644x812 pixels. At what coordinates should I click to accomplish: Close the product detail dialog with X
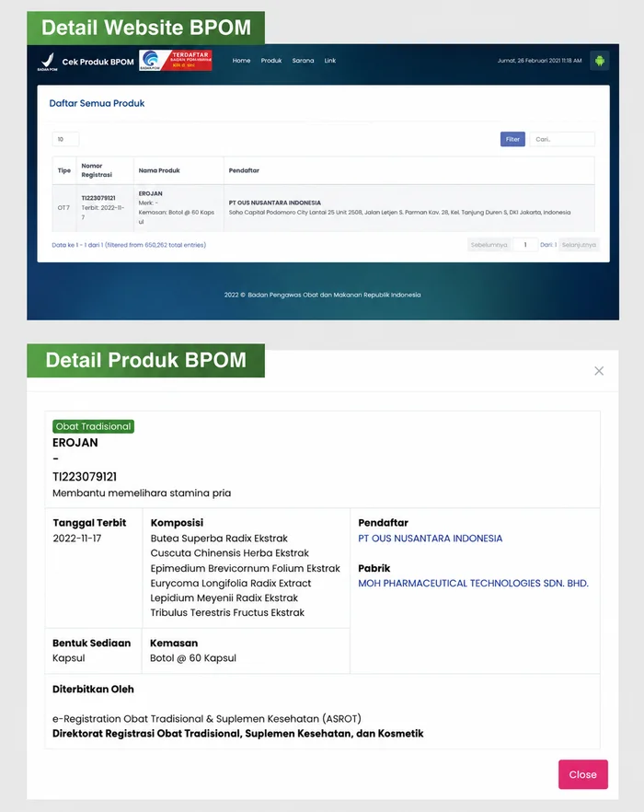click(x=599, y=371)
